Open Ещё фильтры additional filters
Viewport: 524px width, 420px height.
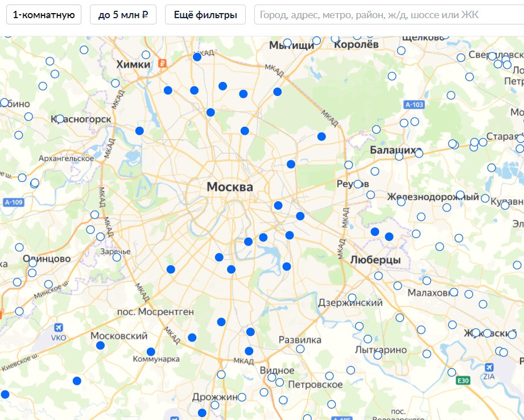tap(205, 15)
